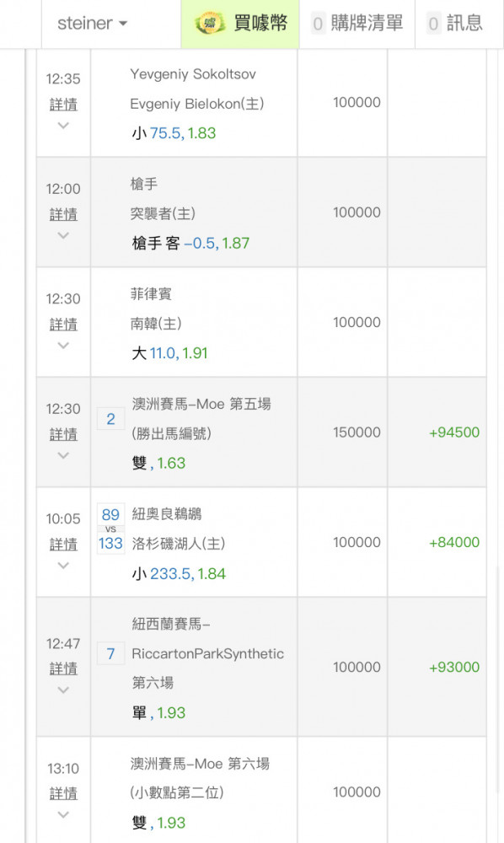Expand chevron under the 12:35 Sokoltsov row

tap(63, 126)
